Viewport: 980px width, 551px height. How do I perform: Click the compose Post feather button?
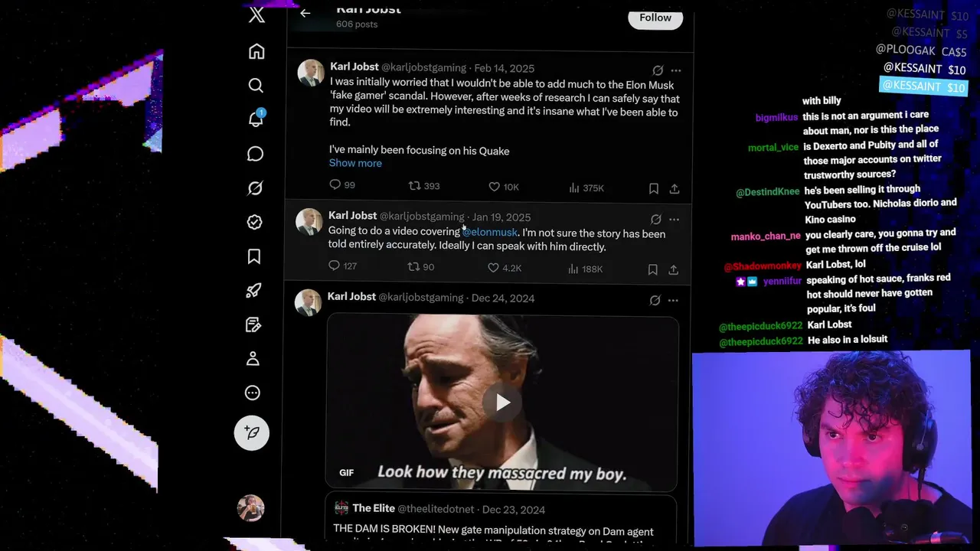tap(252, 432)
